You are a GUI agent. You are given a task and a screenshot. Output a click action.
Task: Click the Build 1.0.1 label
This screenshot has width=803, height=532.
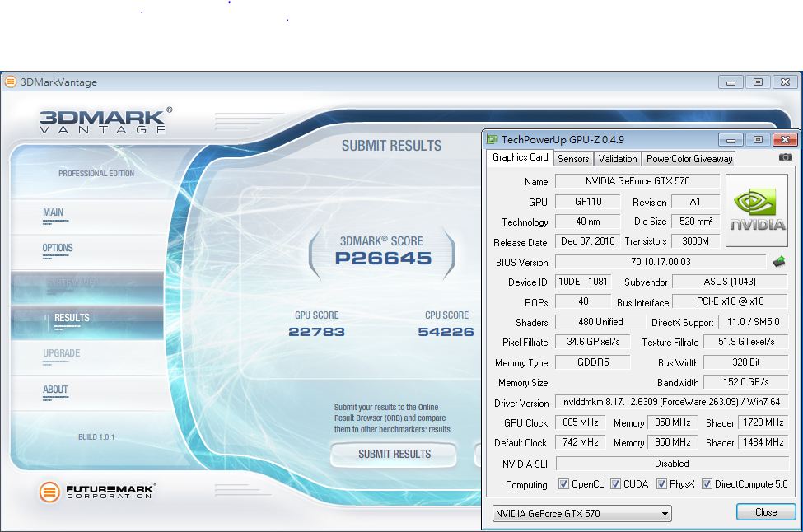96,436
